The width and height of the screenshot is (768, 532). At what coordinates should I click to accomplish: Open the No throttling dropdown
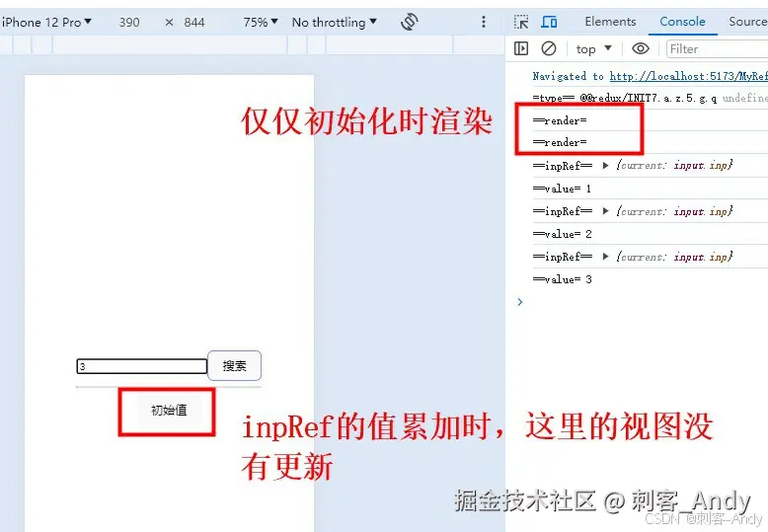334,22
